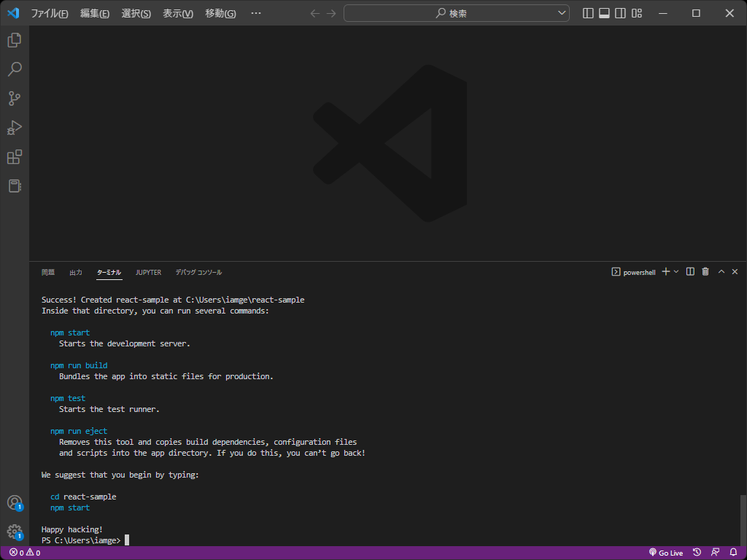Viewport: 747px width, 560px height.
Task: Open the Run and Debug view
Action: (x=15, y=128)
